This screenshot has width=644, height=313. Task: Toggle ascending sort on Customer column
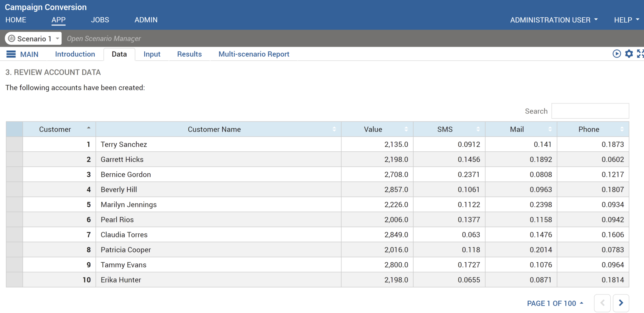click(89, 128)
